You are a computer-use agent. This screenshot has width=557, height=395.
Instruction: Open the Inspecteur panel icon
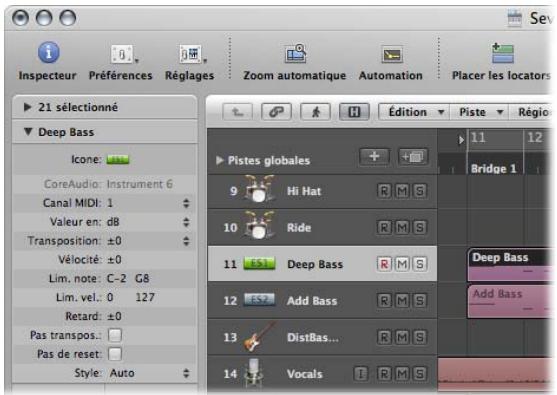[49, 53]
